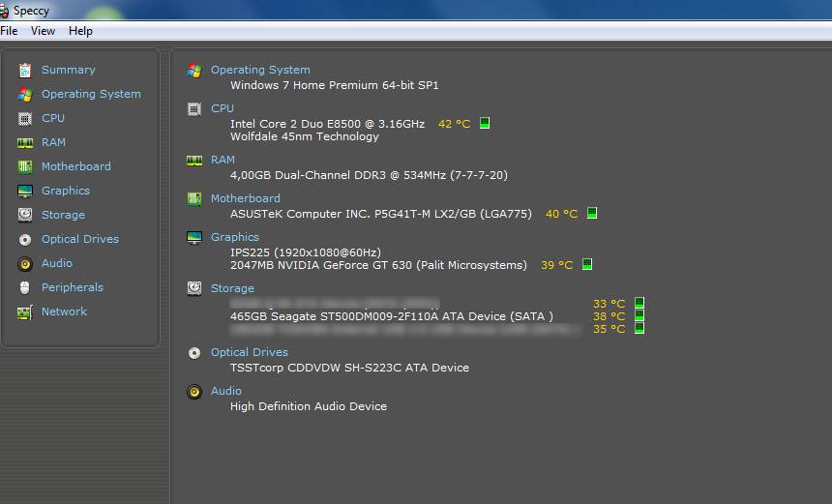Click 'IPS225 (1920x1080@60Hz)' monitor text
Screen dimensions: 832x504
(306, 252)
